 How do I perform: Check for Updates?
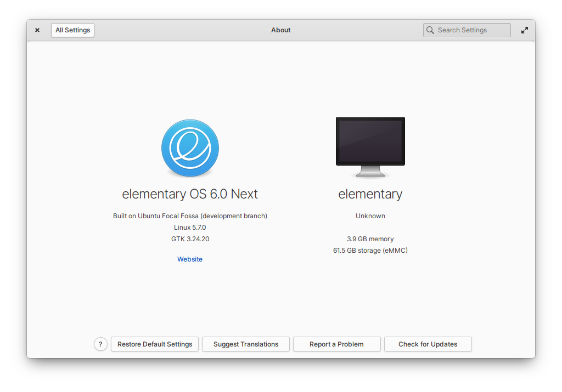(x=428, y=344)
